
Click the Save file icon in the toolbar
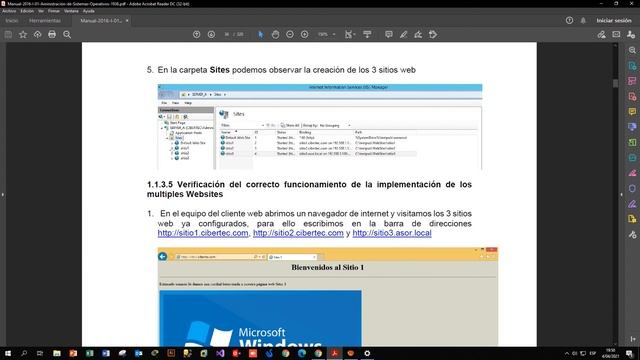[x=8, y=35]
